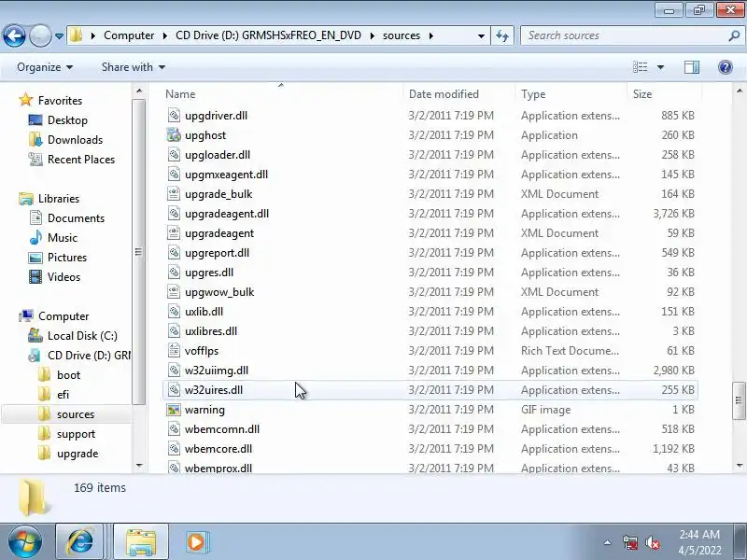Change your view icon in toolbar
The width and height of the screenshot is (747, 560).
[641, 67]
